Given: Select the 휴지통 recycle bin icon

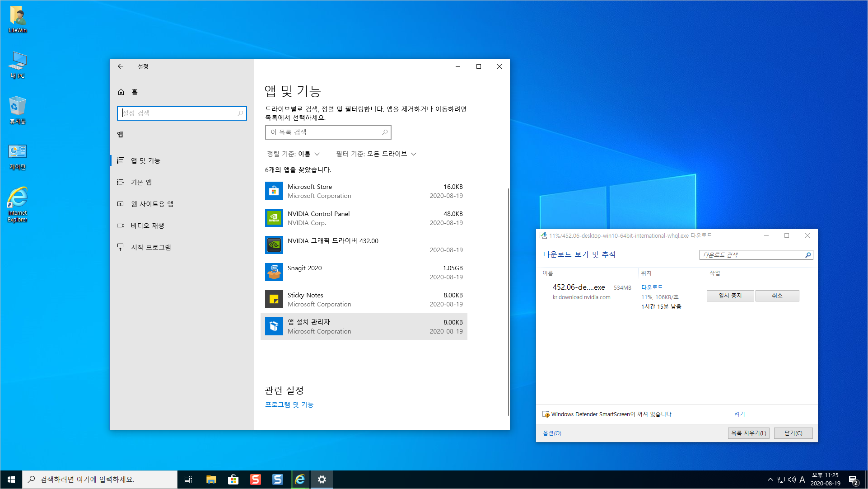Looking at the screenshot, I should (18, 110).
